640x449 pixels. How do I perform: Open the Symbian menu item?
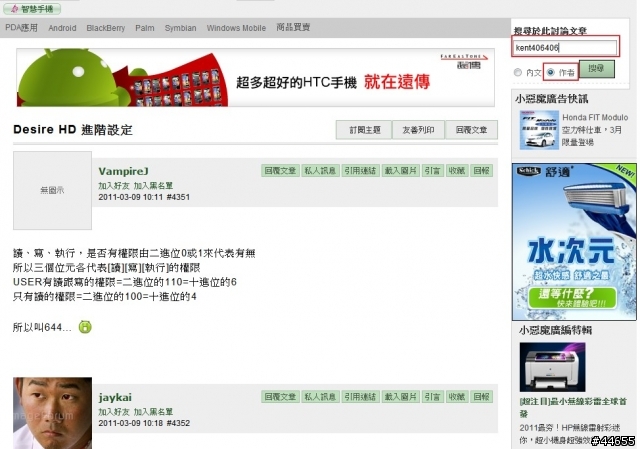180,28
